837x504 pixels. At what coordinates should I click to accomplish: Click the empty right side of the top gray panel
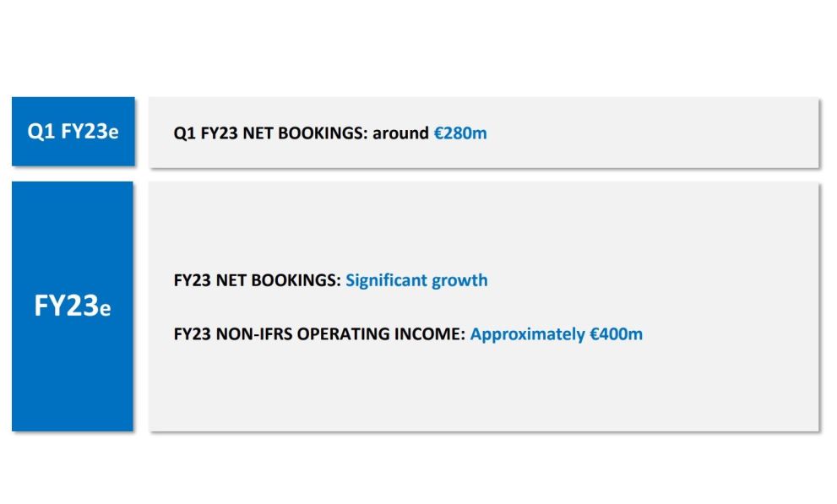point(676,133)
